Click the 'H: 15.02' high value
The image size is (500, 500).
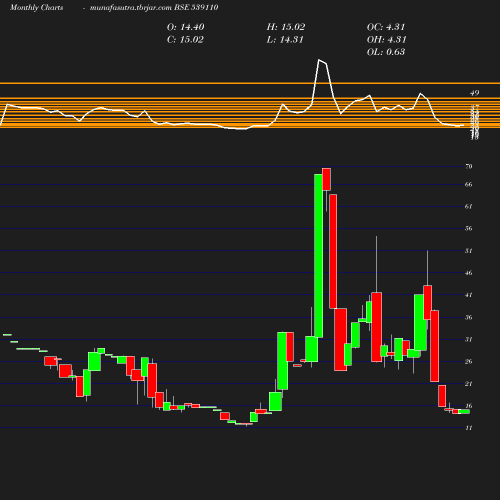pyautogui.click(x=286, y=27)
